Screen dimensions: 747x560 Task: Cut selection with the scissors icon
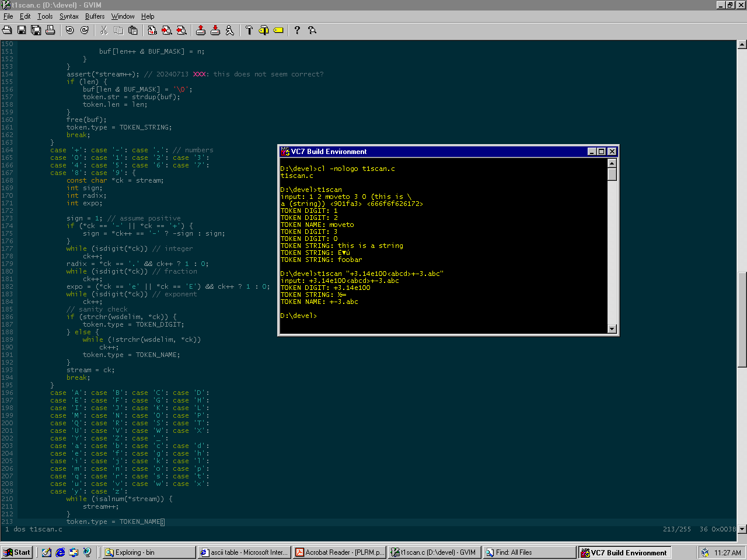104,30
